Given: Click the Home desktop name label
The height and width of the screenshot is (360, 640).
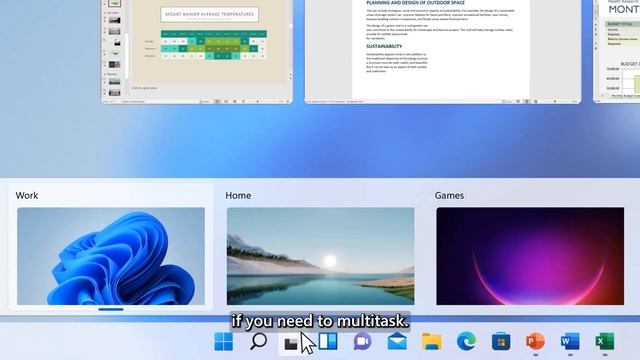Looking at the screenshot, I should 238,196.
